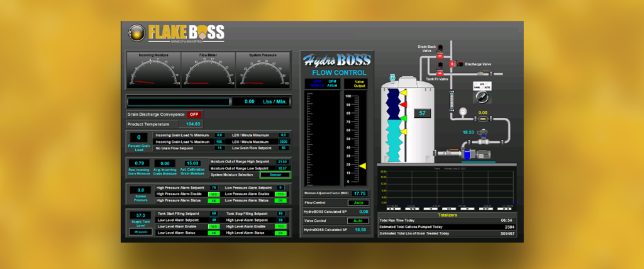Click the GPM setpoint/actual bar graph
The width and height of the screenshot is (644, 269).
[321, 139]
